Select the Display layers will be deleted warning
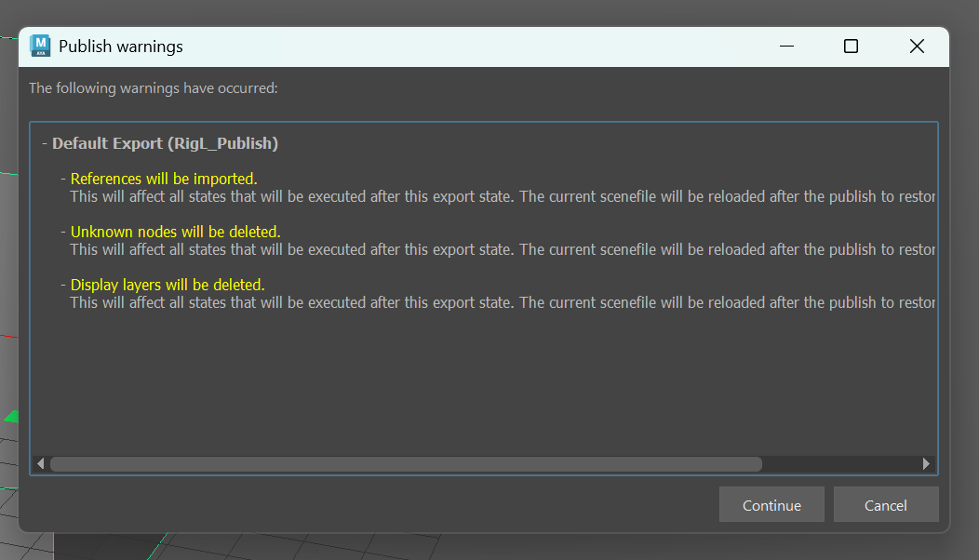This screenshot has width=979, height=560. [x=168, y=285]
